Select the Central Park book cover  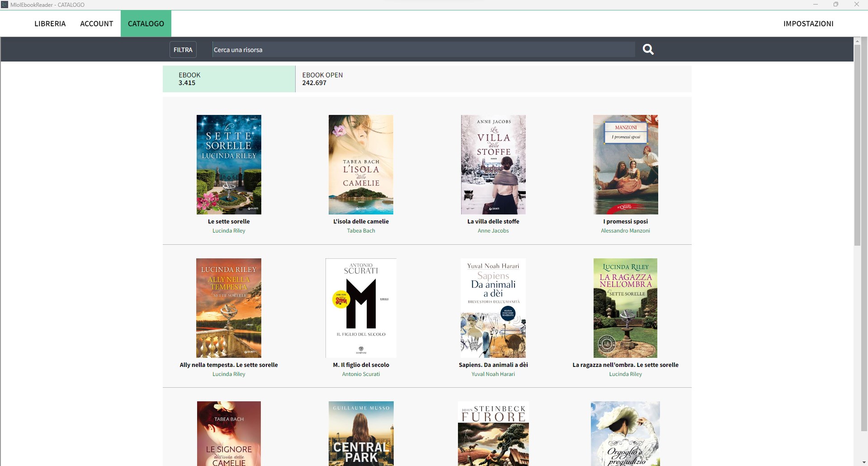pos(361,433)
